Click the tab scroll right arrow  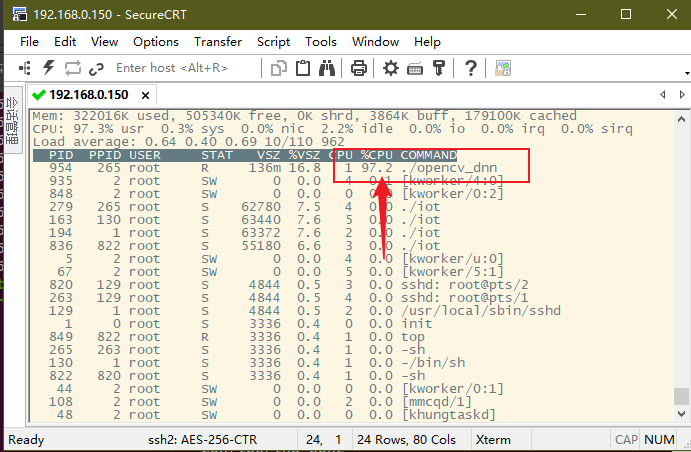click(x=682, y=94)
